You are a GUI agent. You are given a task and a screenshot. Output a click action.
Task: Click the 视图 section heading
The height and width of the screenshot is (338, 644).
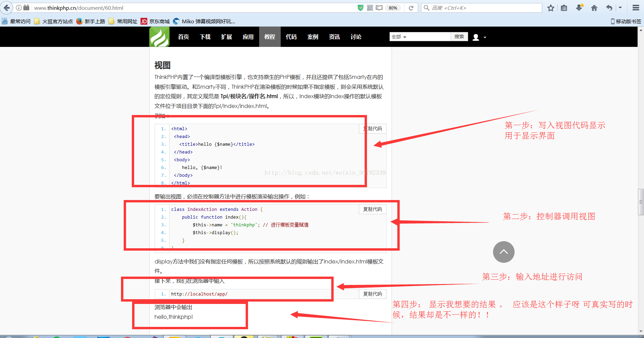tap(162, 65)
